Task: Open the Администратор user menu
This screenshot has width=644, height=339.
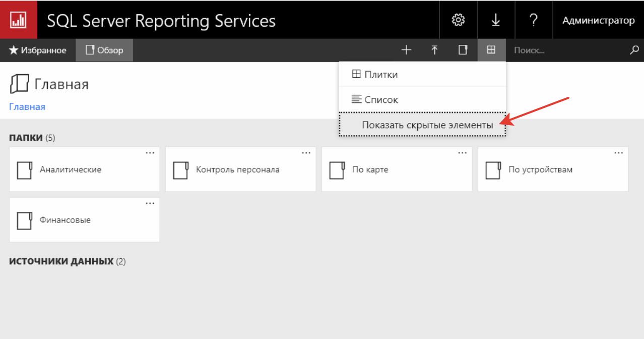Action: coord(599,20)
